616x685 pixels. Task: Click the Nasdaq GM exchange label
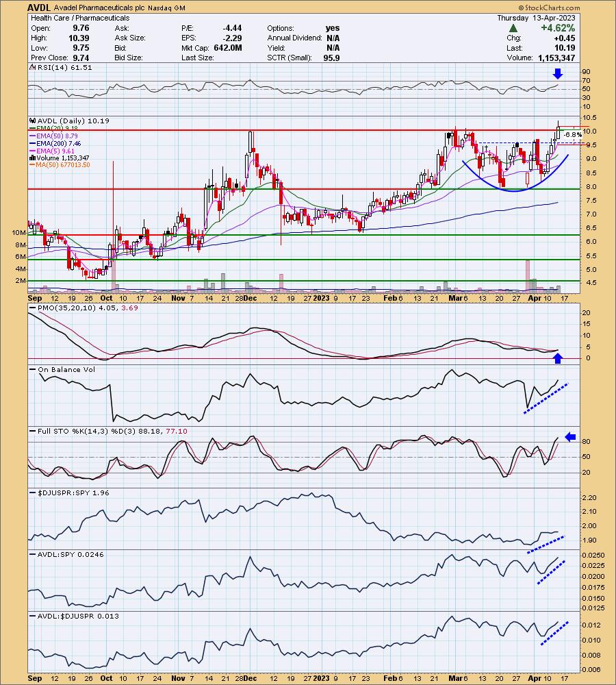pos(166,8)
